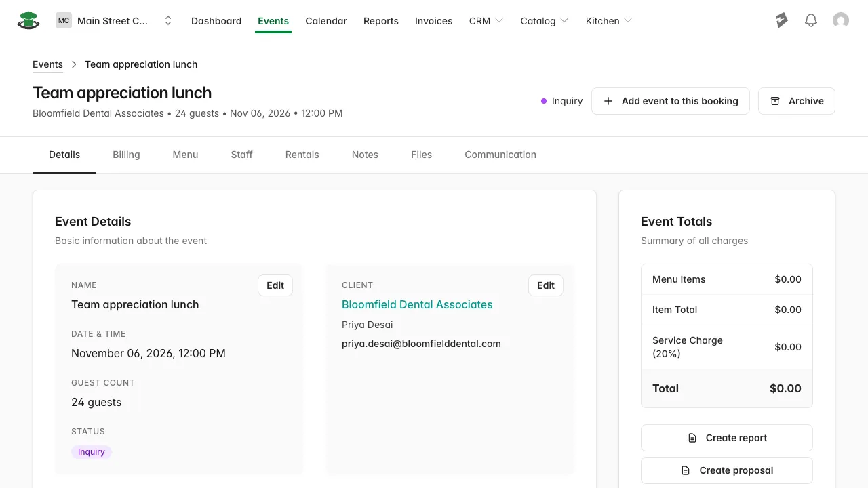
Task: Switch to the Billing tab
Action: coord(126,155)
